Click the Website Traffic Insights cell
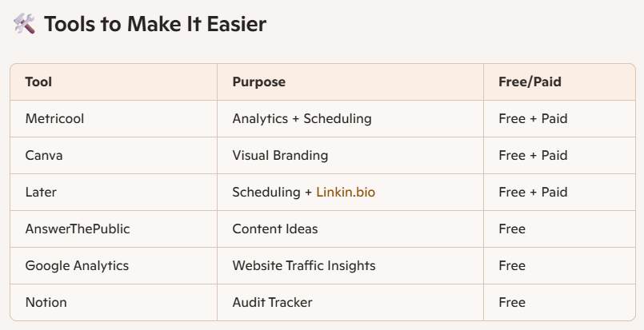The height and width of the screenshot is (330, 644). coord(350,265)
